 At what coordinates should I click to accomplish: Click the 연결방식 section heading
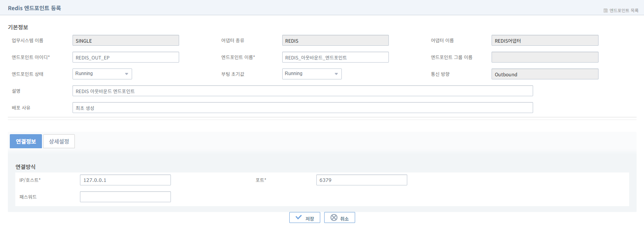pyautogui.click(x=25, y=167)
